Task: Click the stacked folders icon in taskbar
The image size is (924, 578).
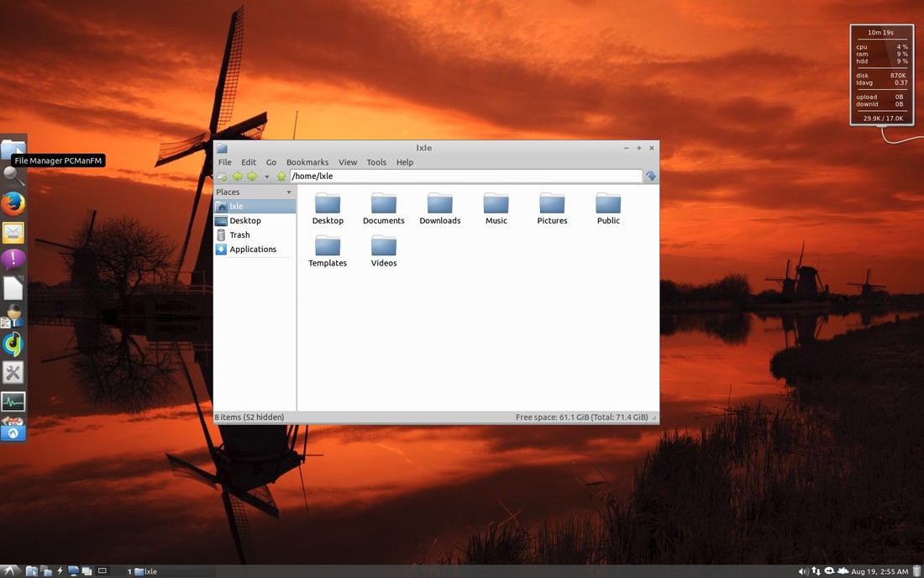Action: pyautogui.click(x=46, y=571)
